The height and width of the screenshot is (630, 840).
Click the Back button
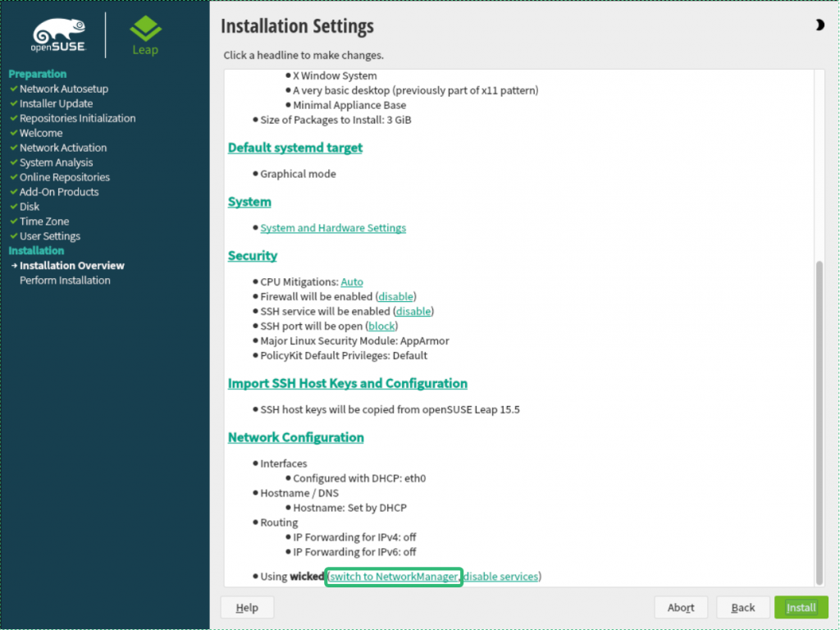[742, 607]
